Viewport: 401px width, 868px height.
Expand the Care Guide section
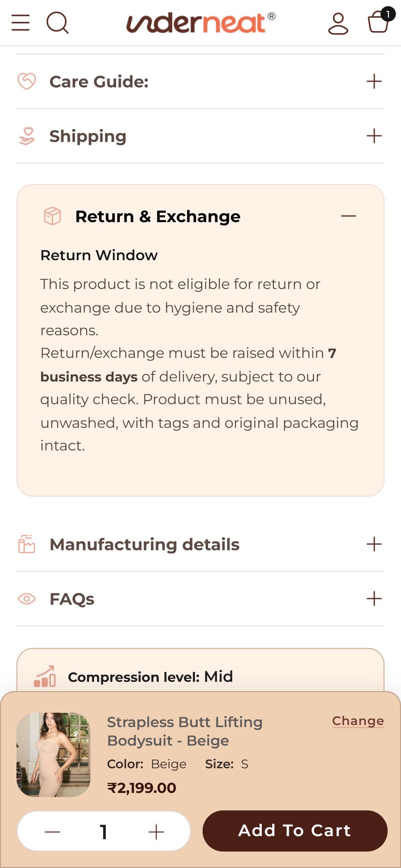tap(200, 82)
